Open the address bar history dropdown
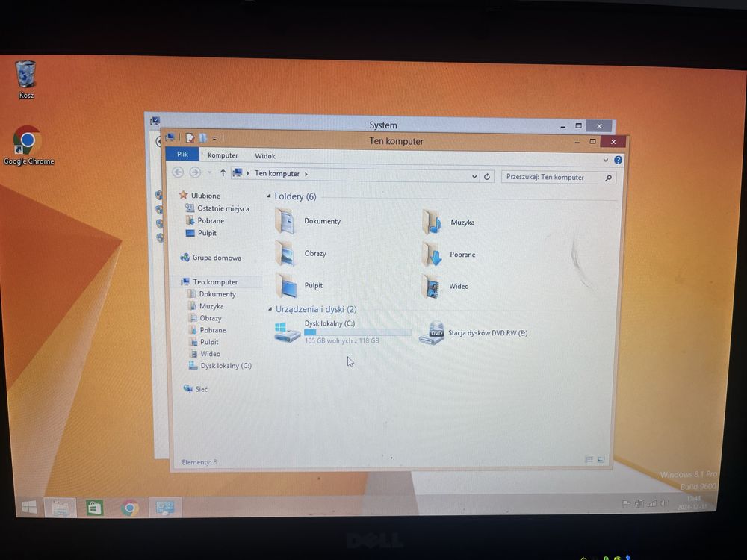This screenshot has height=560, width=747. (x=474, y=177)
